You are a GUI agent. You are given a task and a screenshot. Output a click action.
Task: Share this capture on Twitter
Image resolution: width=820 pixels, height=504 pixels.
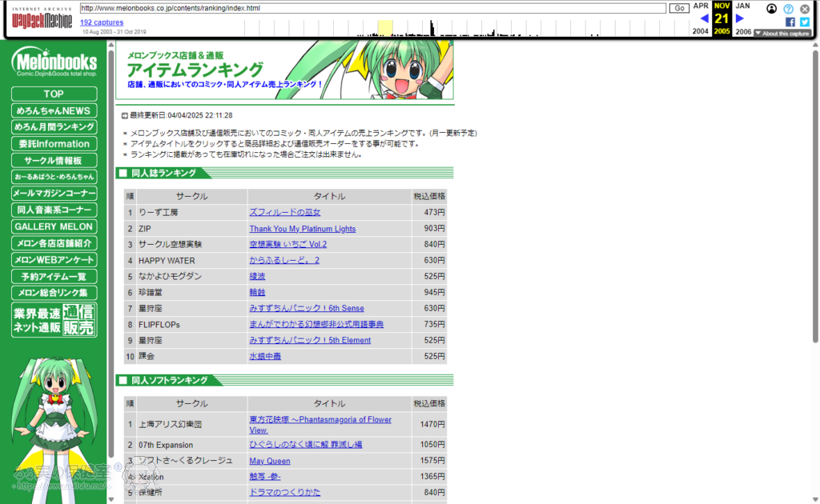[804, 22]
